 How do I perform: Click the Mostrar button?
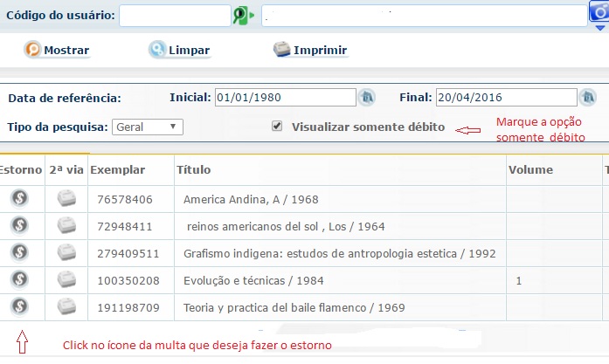(x=56, y=50)
